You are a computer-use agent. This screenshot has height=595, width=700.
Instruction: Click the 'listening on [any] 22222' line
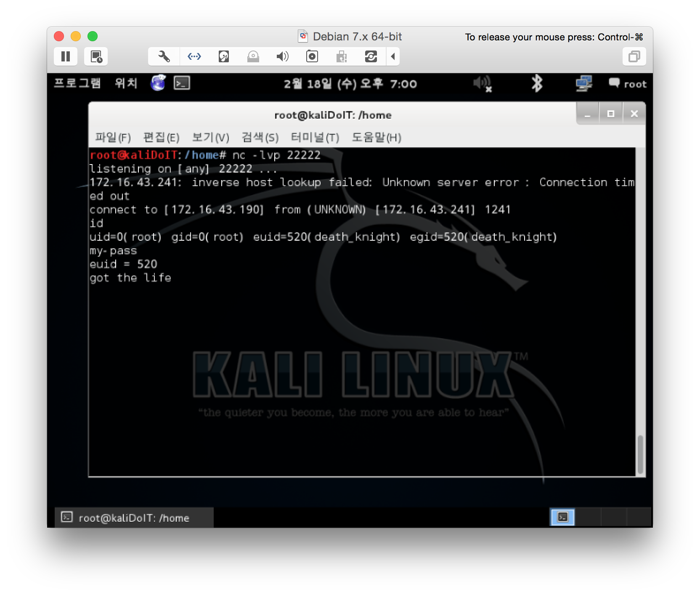pos(183,169)
